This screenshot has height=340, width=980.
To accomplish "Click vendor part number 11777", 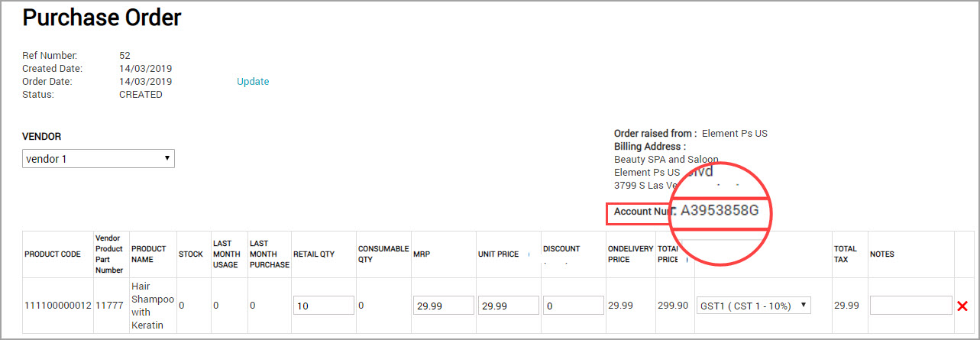I will pos(110,306).
